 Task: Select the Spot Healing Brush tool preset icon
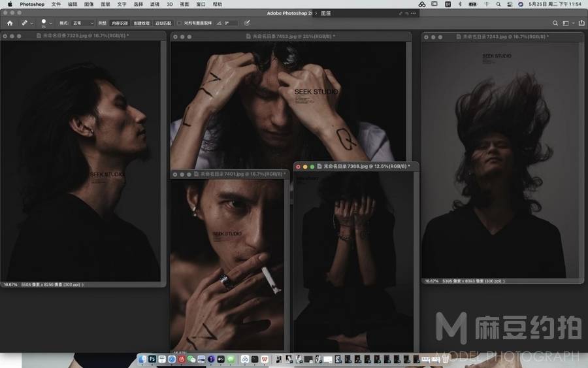24,24
